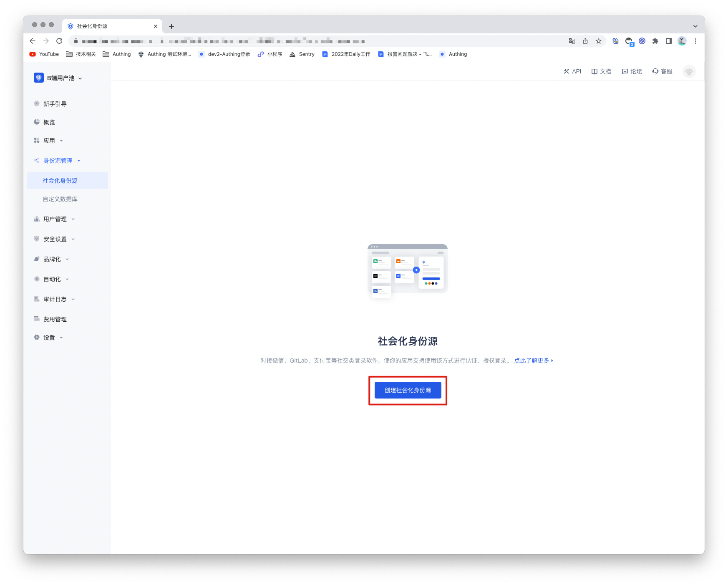Open 费用管理 in the sidebar
Viewport: 728px width, 585px height.
(x=55, y=319)
